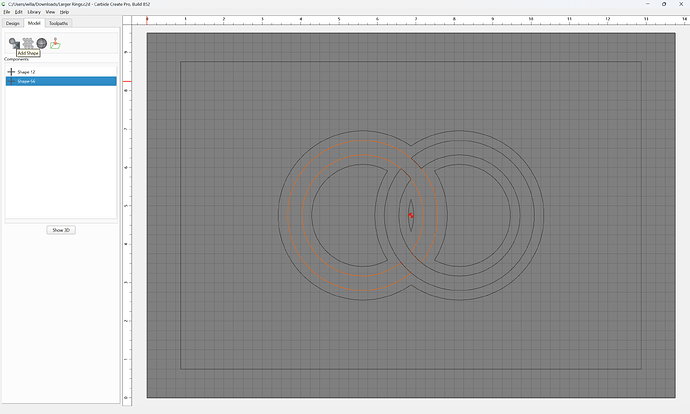Viewport: 690px width, 414px height.
Task: Click the Carbide Create app icon in title bar
Action: tap(4, 4)
